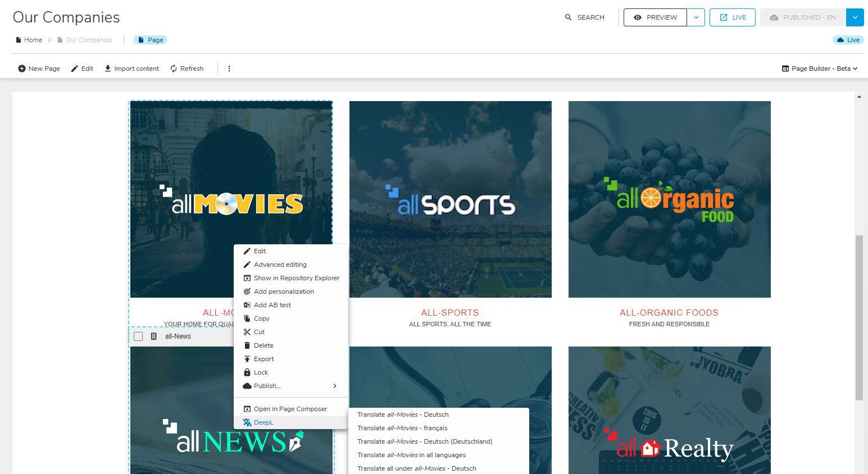
Task: Choose Import content in toolbar
Action: 131,69
